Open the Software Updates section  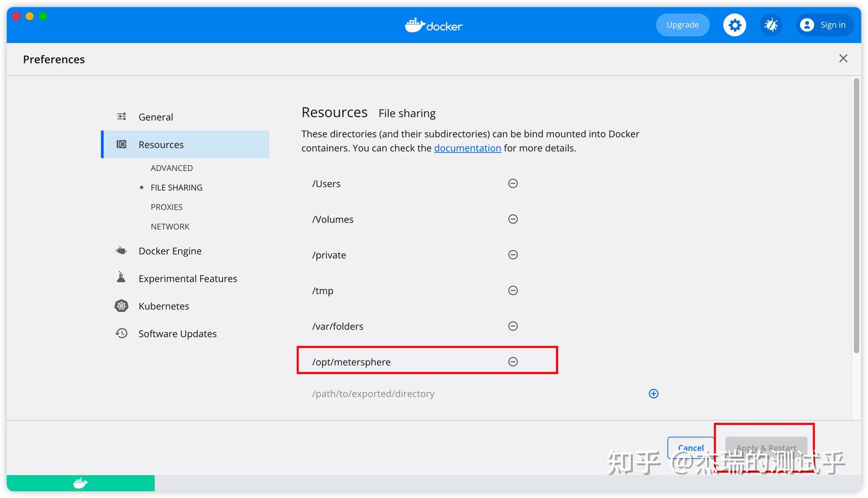pos(177,334)
